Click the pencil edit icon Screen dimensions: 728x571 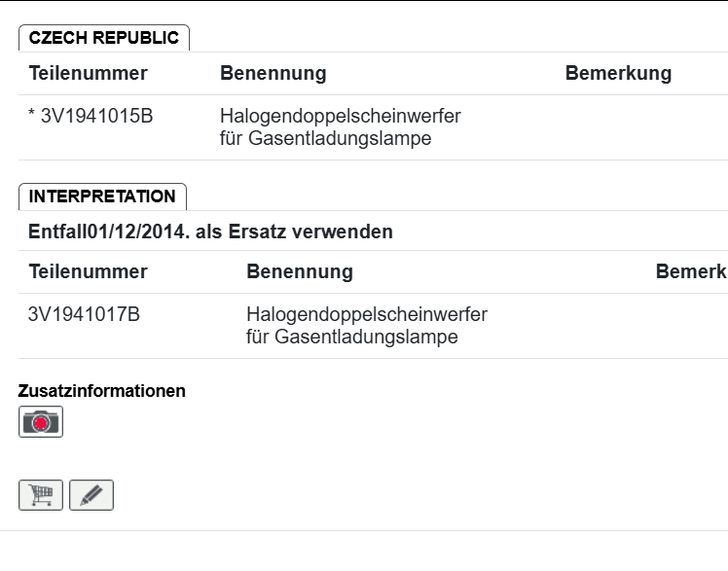(91, 495)
